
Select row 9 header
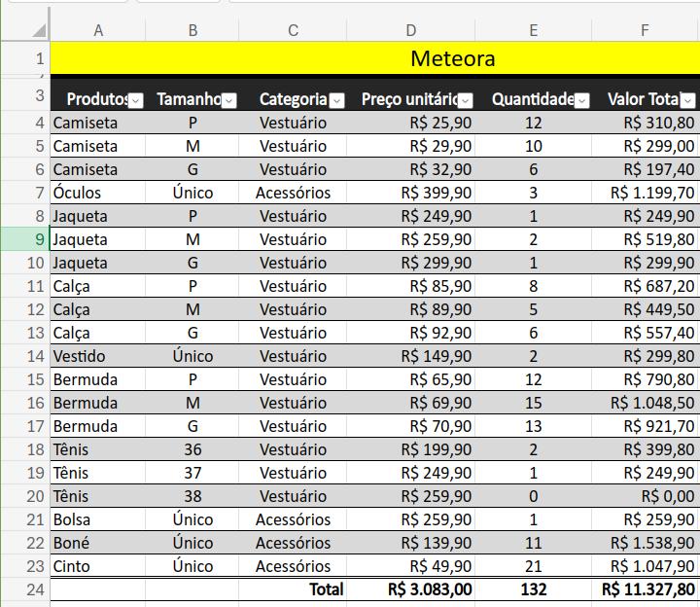(x=25, y=239)
